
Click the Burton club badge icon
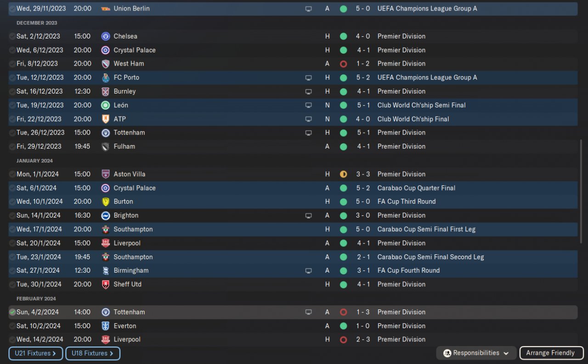(x=106, y=202)
